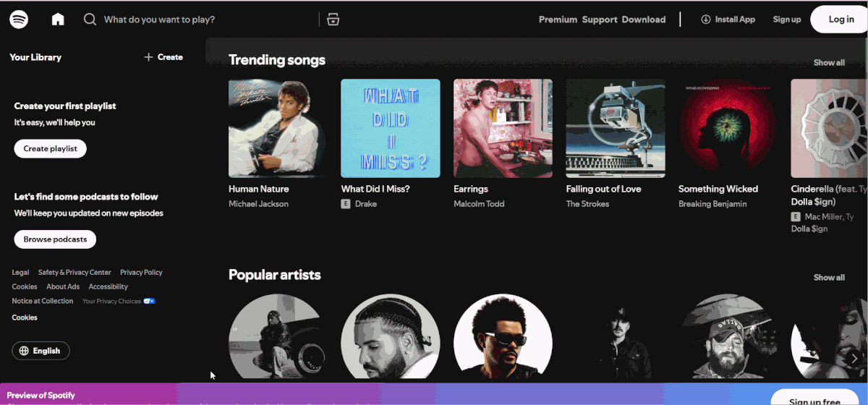Click the explicit badge beside Mac Miller

tap(796, 216)
